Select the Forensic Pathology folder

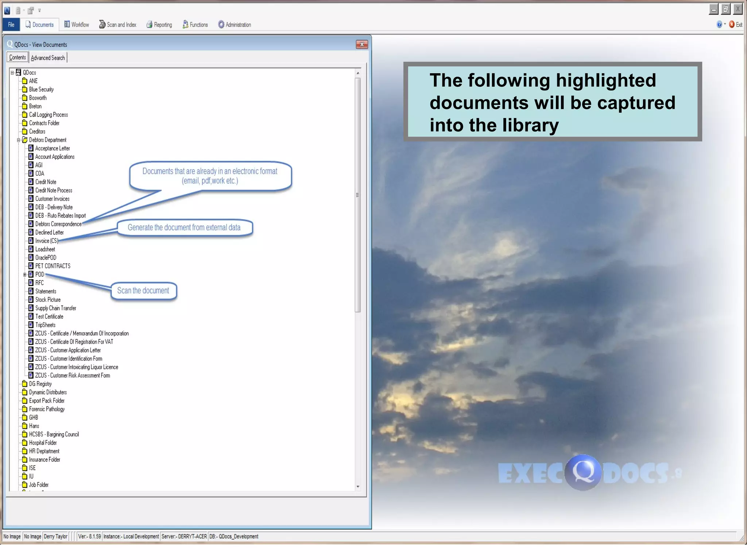pyautogui.click(x=47, y=409)
